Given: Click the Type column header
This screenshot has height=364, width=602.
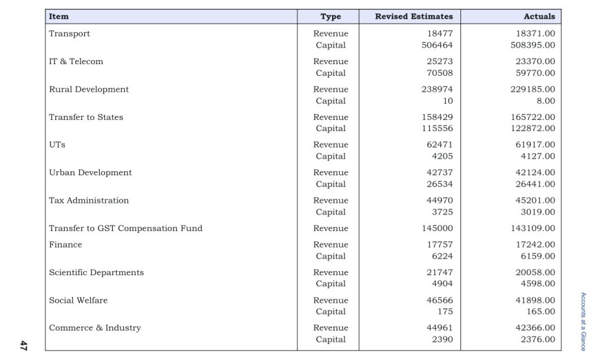Looking at the screenshot, I should [330, 16].
